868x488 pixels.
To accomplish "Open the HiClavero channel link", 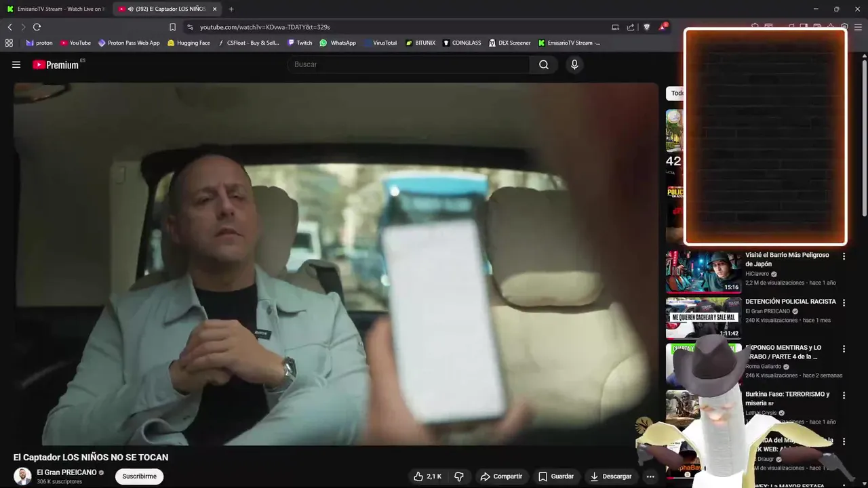I will 757,274.
